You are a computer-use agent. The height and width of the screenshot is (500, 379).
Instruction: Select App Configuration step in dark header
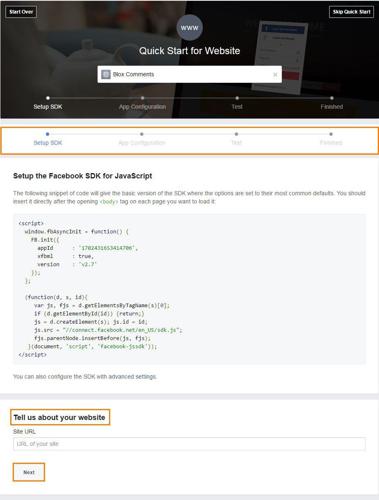click(142, 107)
